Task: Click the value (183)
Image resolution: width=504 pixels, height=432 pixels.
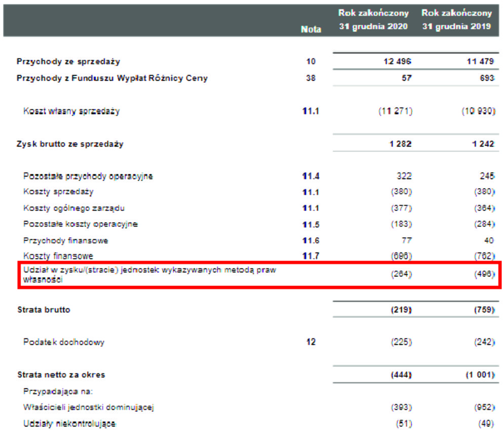Action: pos(402,224)
